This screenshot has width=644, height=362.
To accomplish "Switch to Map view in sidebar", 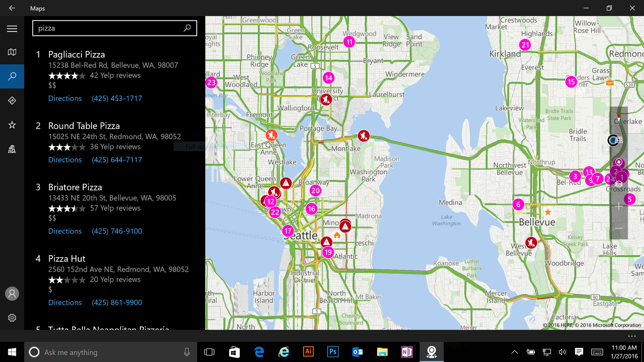I will point(12,52).
